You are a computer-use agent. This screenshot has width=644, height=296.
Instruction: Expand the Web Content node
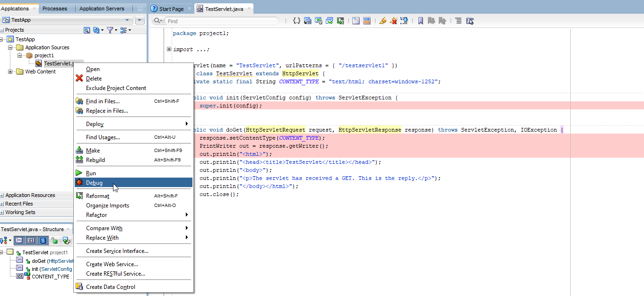10,72
